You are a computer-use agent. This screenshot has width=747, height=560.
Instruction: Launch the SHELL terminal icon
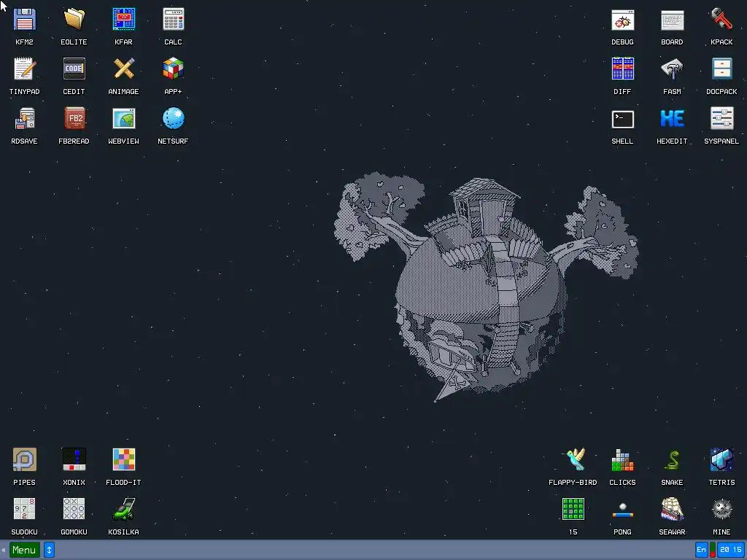pyautogui.click(x=623, y=119)
